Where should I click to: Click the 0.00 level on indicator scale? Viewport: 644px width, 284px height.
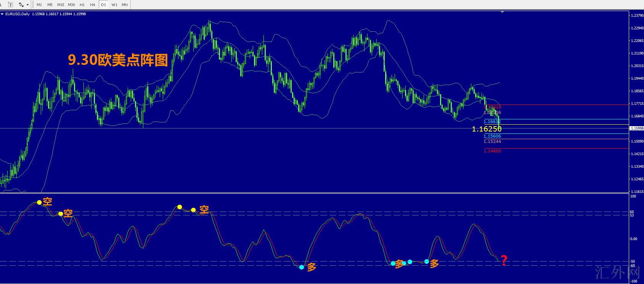pyautogui.click(x=634, y=239)
